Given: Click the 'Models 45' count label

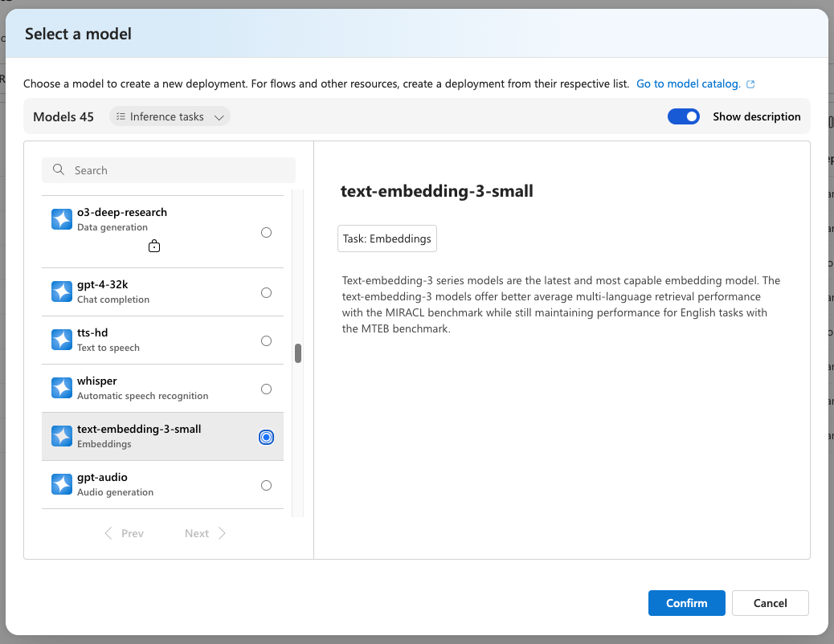Looking at the screenshot, I should click(x=63, y=117).
